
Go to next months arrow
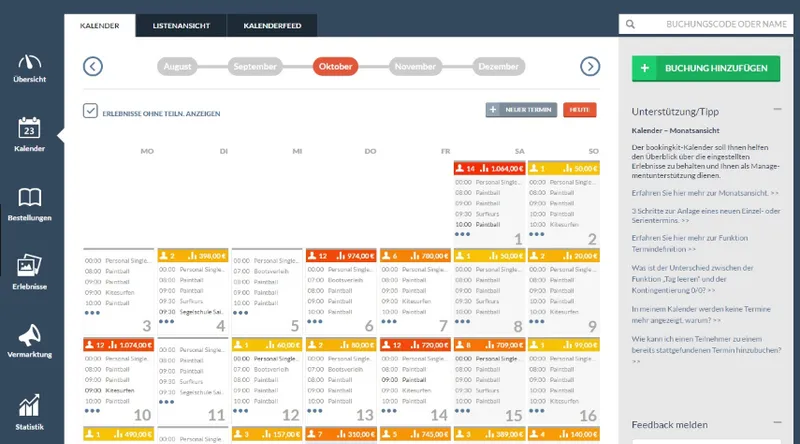point(590,66)
